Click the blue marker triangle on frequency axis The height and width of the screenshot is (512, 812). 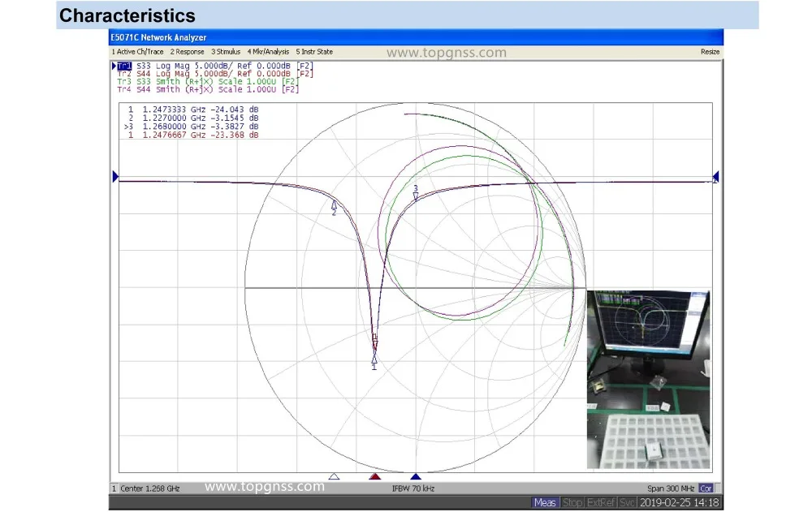415,476
